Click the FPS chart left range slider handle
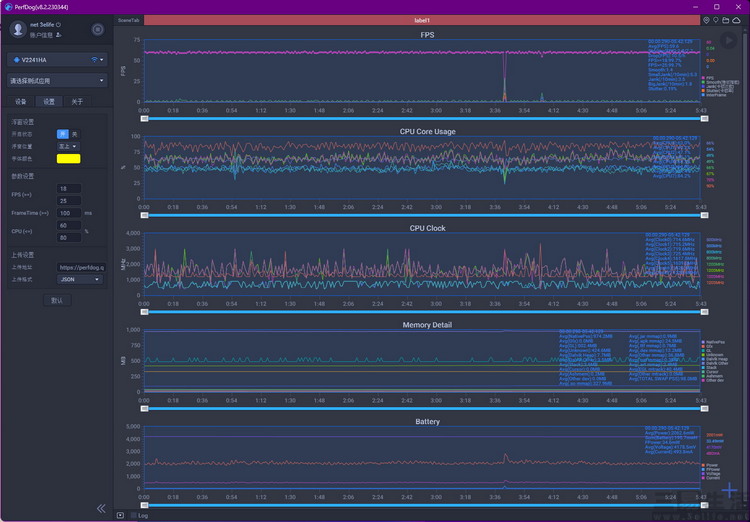This screenshot has width=750, height=522. pos(144,119)
